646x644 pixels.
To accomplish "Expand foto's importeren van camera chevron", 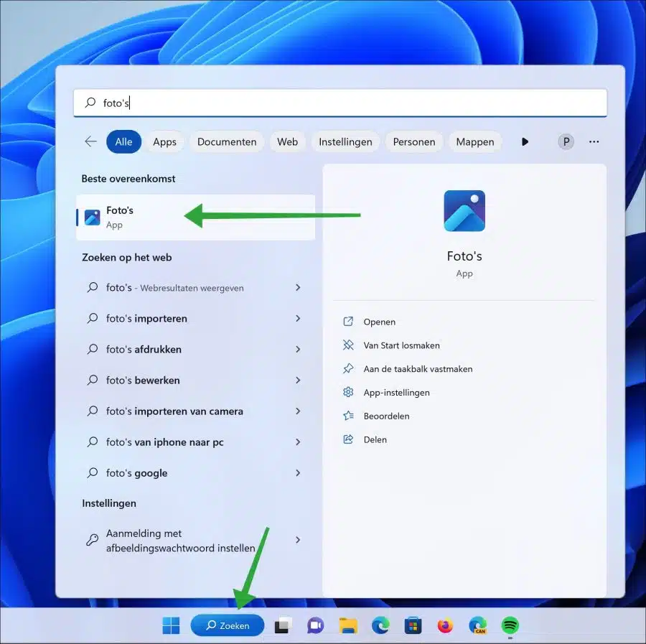I will click(299, 411).
